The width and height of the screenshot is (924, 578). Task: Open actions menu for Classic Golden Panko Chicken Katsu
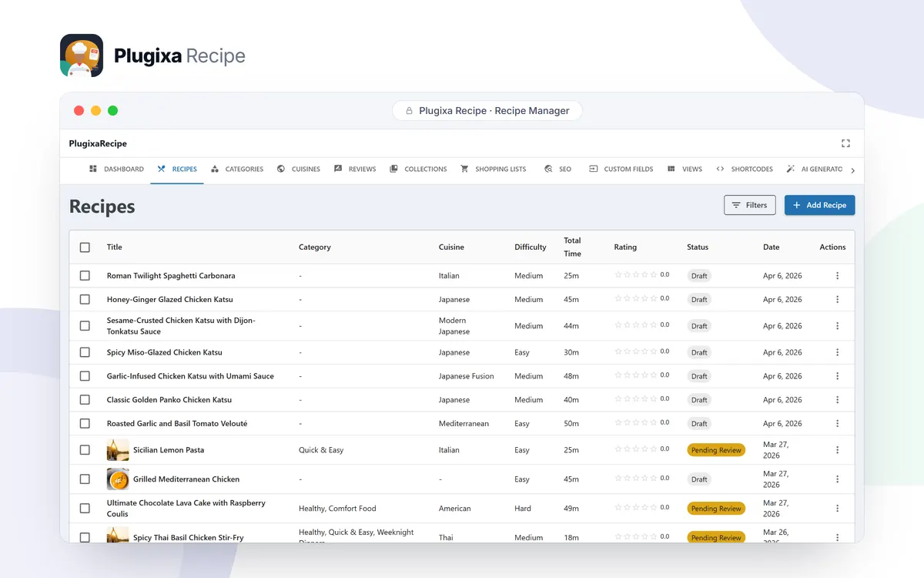(x=838, y=401)
